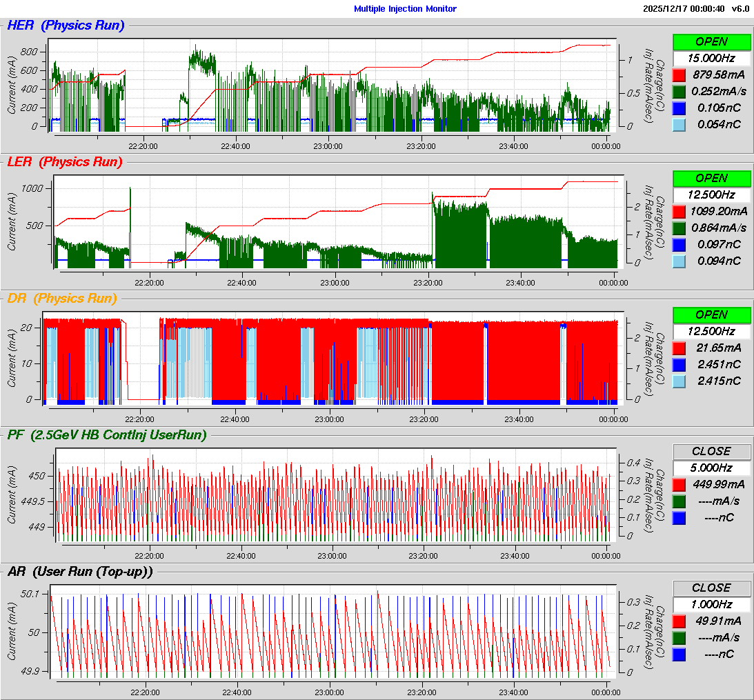This screenshot has width=754, height=700.
Task: Click red swatch beside PF 449.99mA
Action: [679, 485]
